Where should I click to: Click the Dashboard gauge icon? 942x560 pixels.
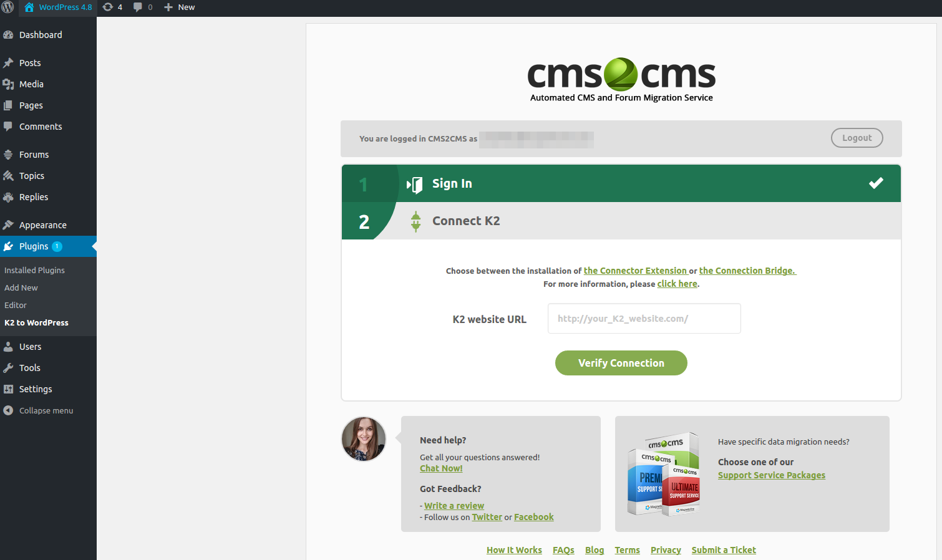(8, 35)
